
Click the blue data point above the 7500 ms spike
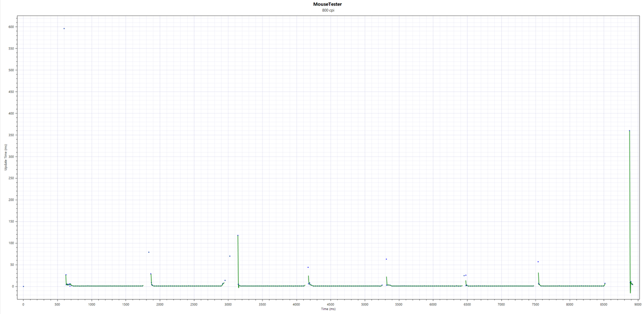[538, 262]
